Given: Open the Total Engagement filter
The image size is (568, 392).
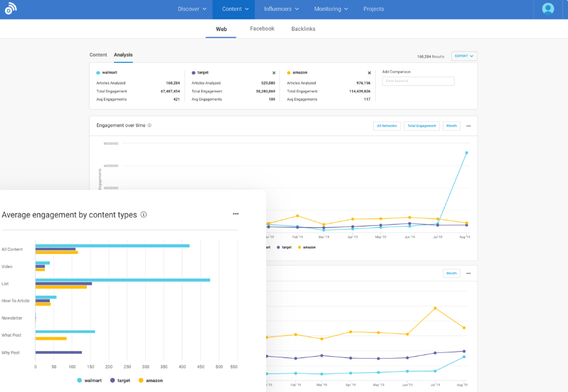Looking at the screenshot, I should pos(421,126).
